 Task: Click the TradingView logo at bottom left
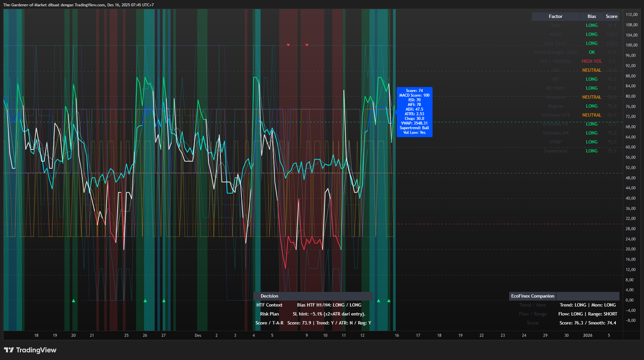(30, 350)
